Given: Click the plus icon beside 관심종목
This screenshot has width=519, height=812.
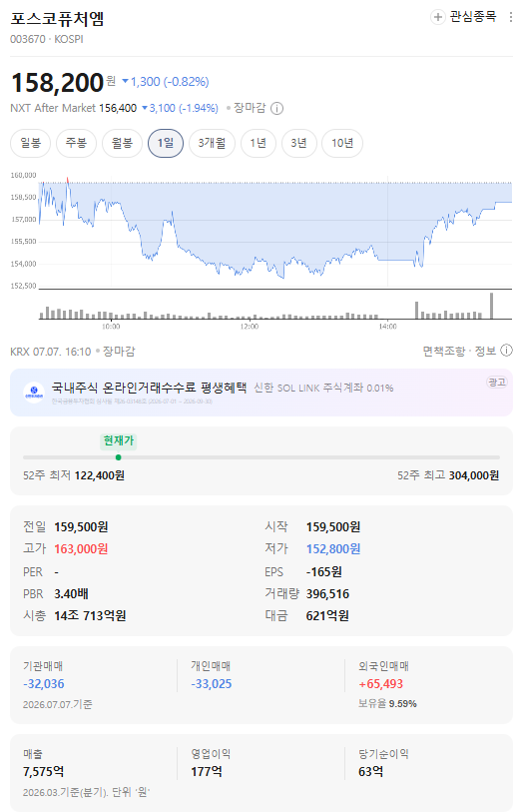Looking at the screenshot, I should 438,17.
